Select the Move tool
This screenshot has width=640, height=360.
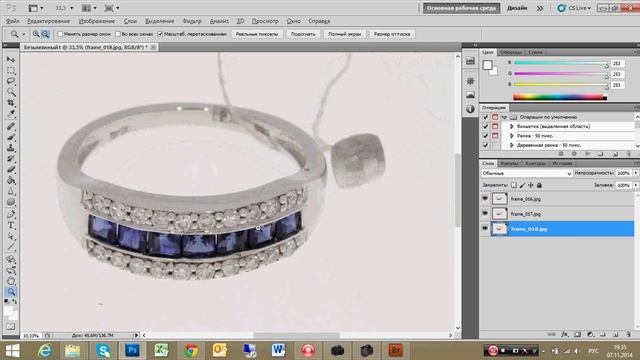[x=11, y=60]
